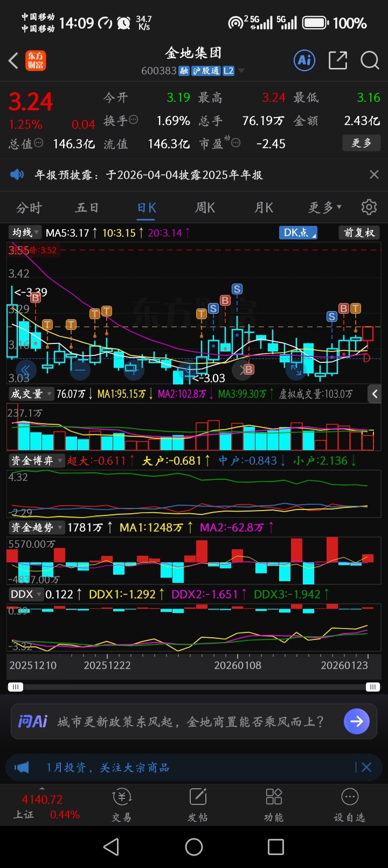Send the 问AI question arrow
The height and width of the screenshot is (868, 388).
(x=357, y=721)
